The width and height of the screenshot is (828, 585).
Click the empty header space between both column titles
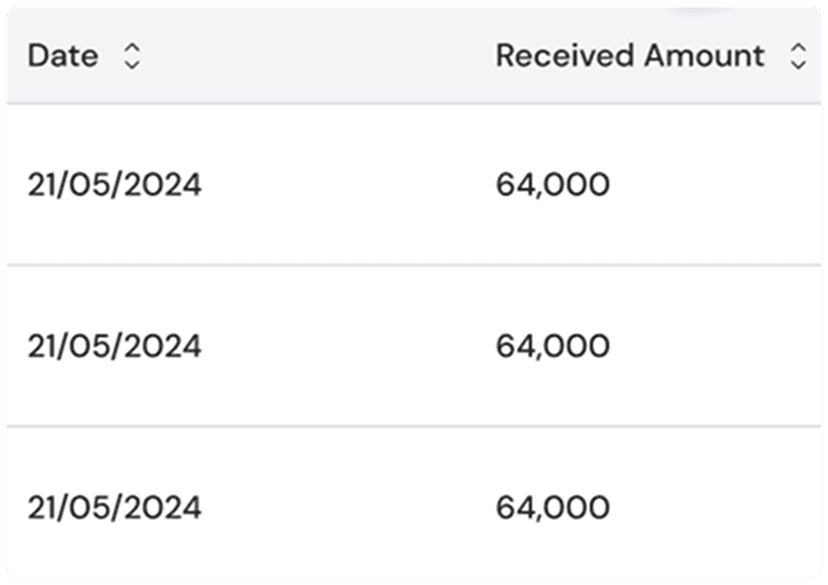click(317, 55)
